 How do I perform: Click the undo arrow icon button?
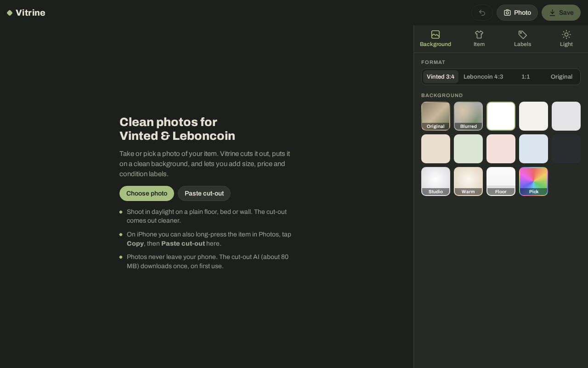coord(482,12)
